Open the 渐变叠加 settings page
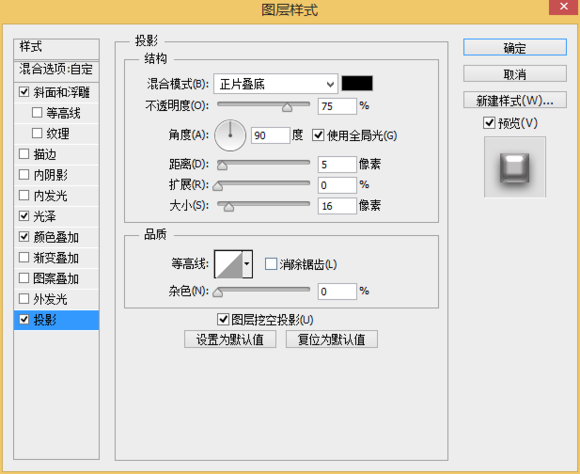Viewport: 580px width, 474px height. (56, 258)
